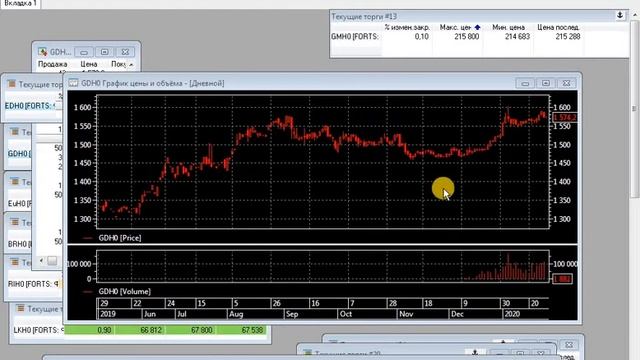Click the GDH0 [Volume] legend entry
Viewport: 640px width, 360px height.
[124, 291]
